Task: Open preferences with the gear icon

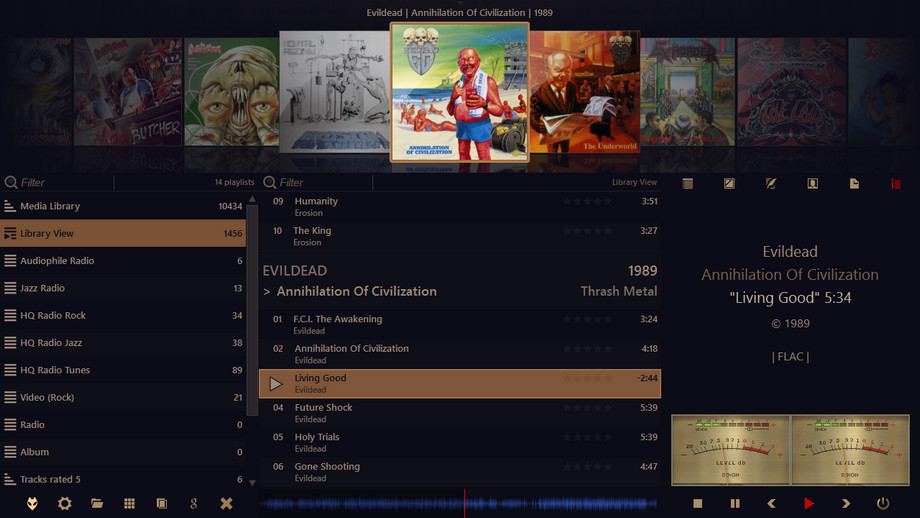Action: coord(65,503)
